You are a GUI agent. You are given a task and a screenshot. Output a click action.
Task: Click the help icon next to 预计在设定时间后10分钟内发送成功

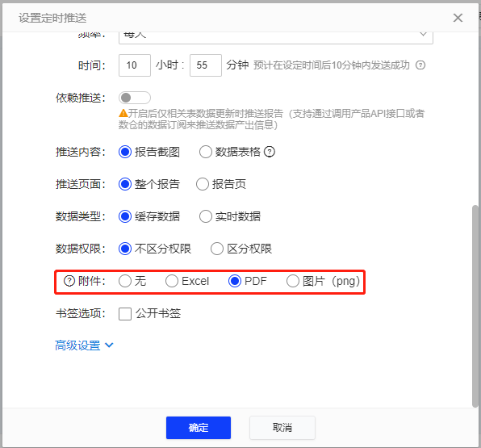click(420, 65)
